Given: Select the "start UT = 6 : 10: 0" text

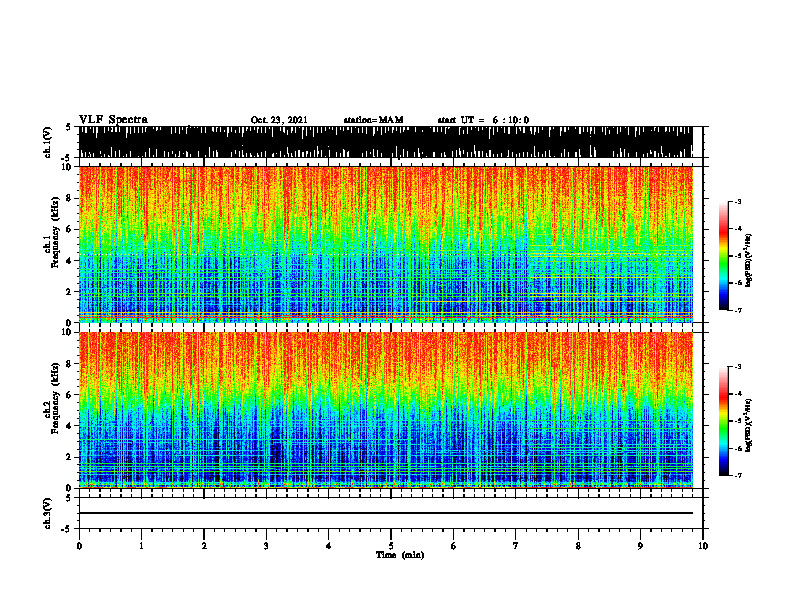Looking at the screenshot, I should coord(483,120).
